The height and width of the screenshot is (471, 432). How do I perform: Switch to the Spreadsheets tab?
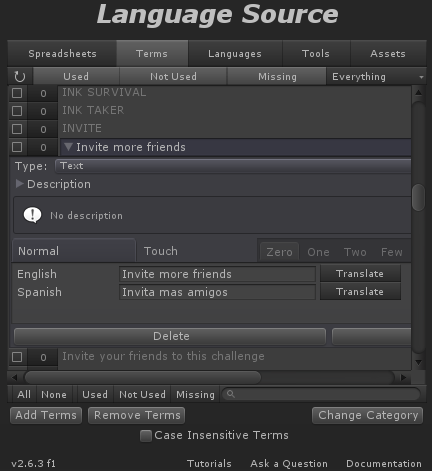tap(62, 54)
